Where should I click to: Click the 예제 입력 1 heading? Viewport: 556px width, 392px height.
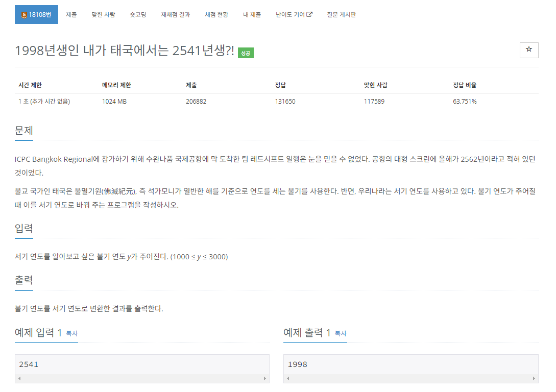pos(38,332)
